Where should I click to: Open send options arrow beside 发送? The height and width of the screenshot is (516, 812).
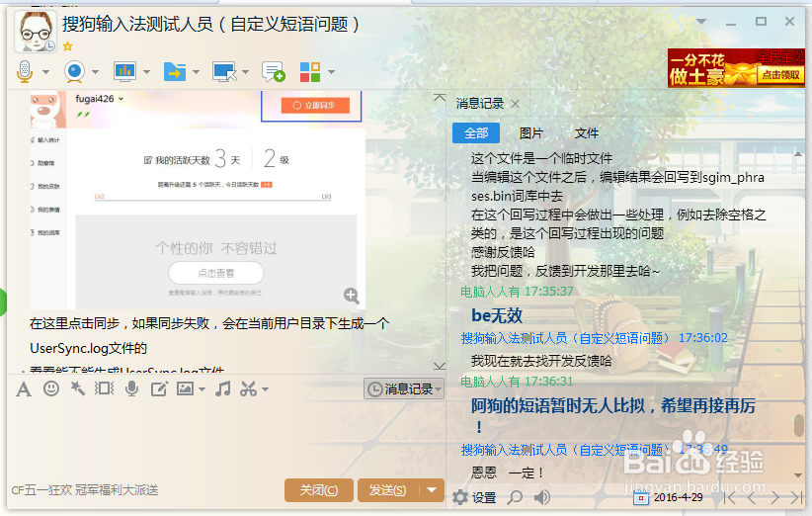tap(432, 490)
